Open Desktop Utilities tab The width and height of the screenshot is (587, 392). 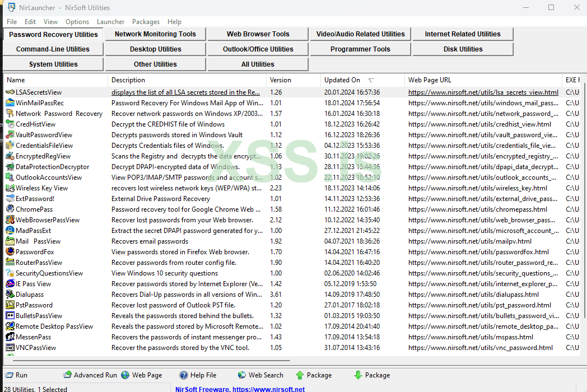[x=155, y=49]
